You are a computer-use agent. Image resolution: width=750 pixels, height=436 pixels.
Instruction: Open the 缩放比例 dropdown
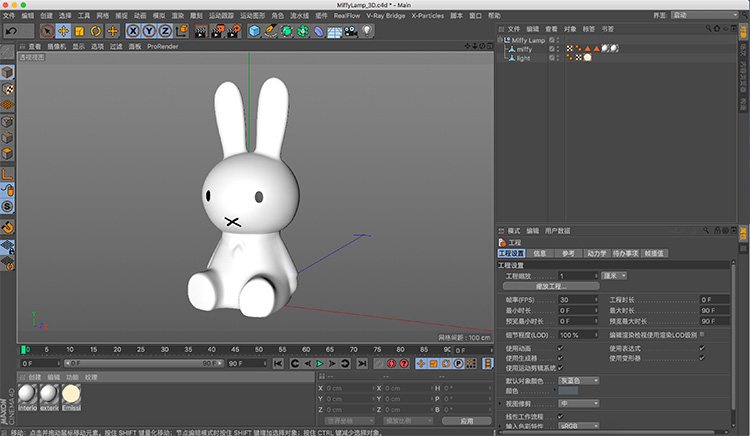point(408,421)
